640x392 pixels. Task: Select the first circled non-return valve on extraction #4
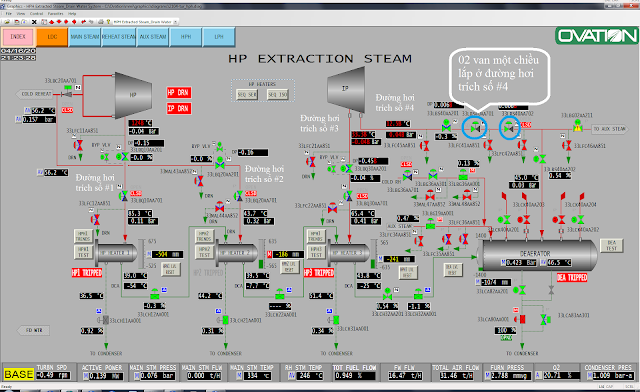(475, 128)
